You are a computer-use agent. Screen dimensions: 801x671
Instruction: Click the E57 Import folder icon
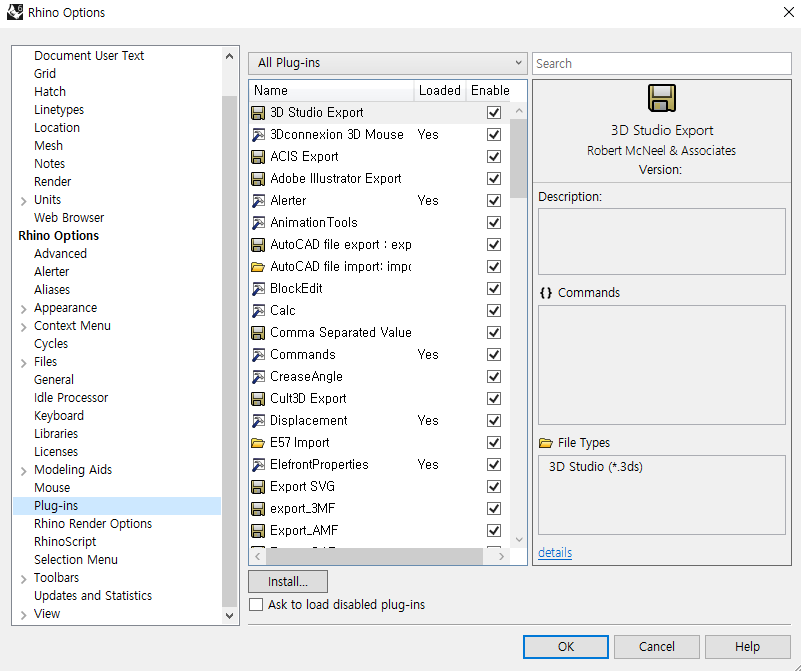coord(258,442)
